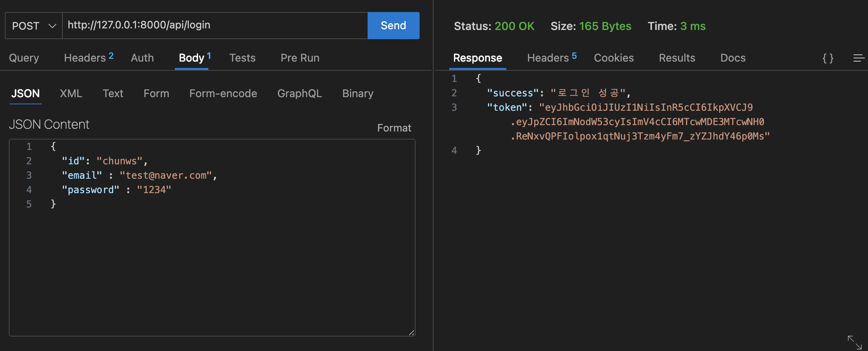Viewport: 868px width, 351px height.
Task: Open the Tests tab
Action: coord(242,58)
